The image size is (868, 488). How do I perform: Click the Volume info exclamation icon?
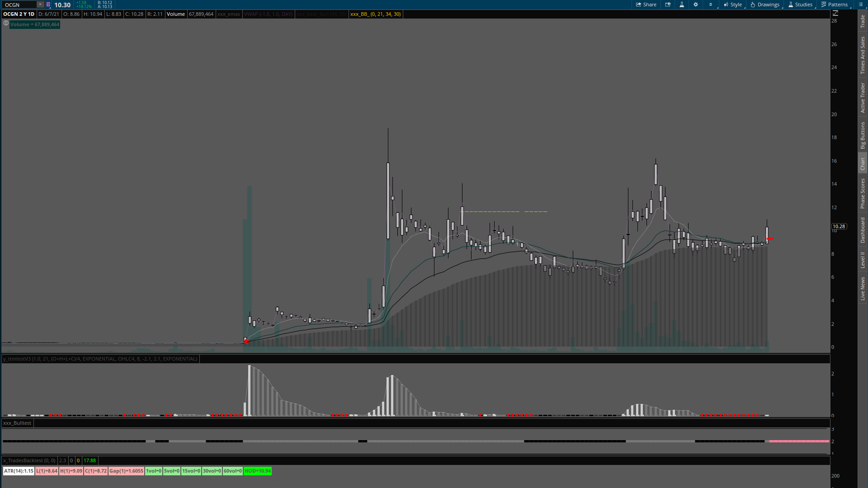point(6,23)
